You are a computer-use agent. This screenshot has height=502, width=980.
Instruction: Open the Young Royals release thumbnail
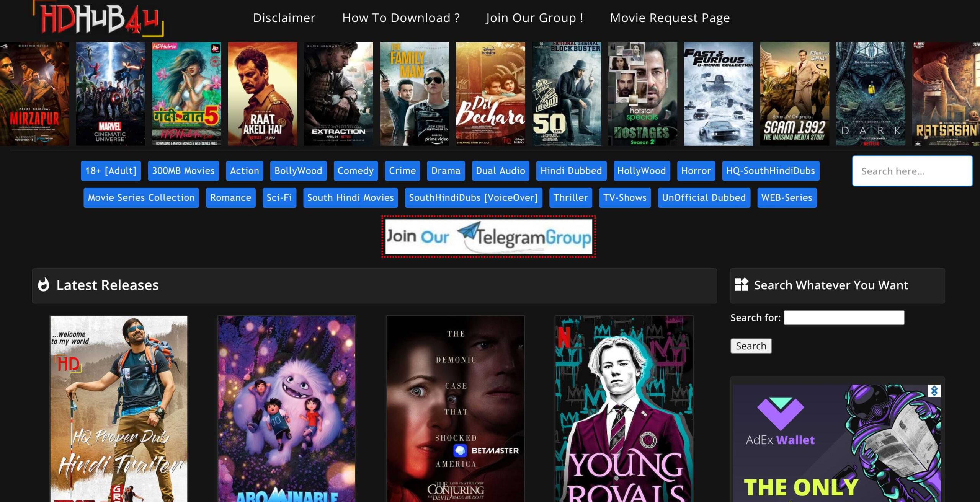(x=624, y=409)
